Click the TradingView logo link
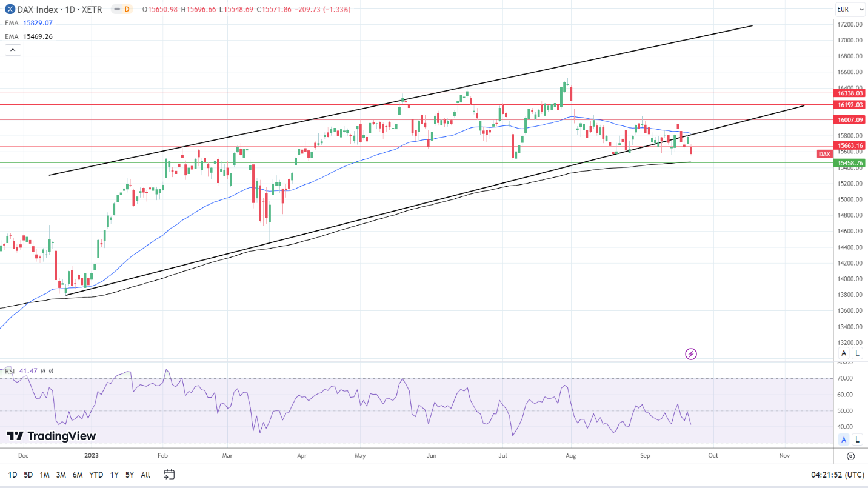This screenshot has width=868, height=488. pos(52,436)
